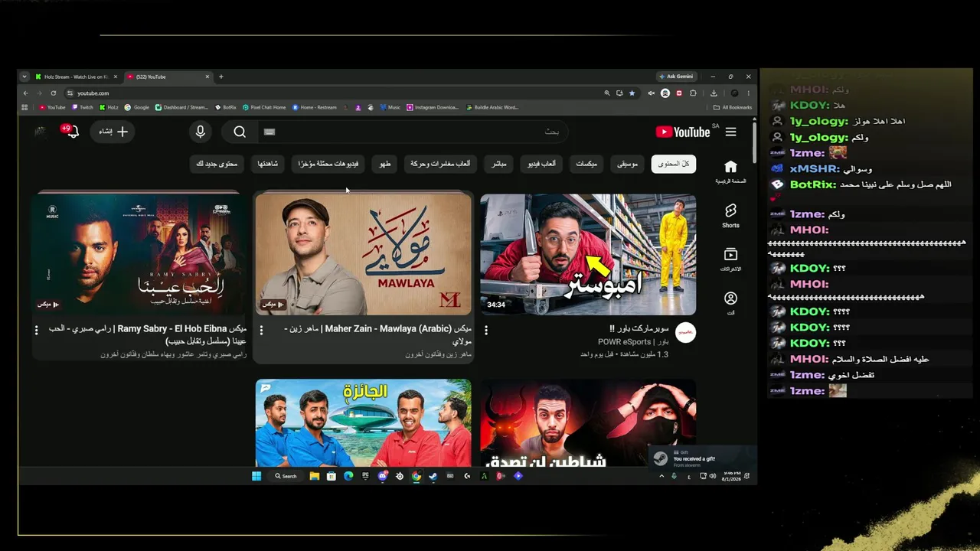Mute the tab with the speaker icon
This screenshot has height=551, width=980.
[651, 93]
